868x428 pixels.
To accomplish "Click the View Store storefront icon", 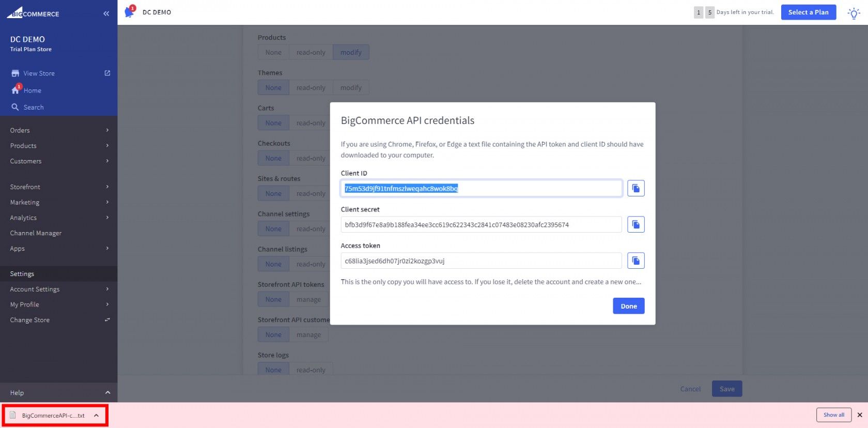I will pyautogui.click(x=16, y=73).
